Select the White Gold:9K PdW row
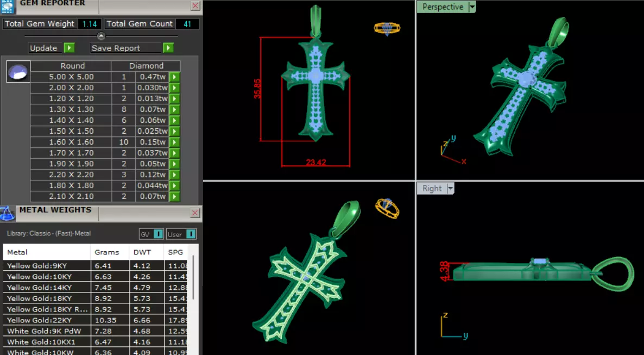 (x=95, y=331)
